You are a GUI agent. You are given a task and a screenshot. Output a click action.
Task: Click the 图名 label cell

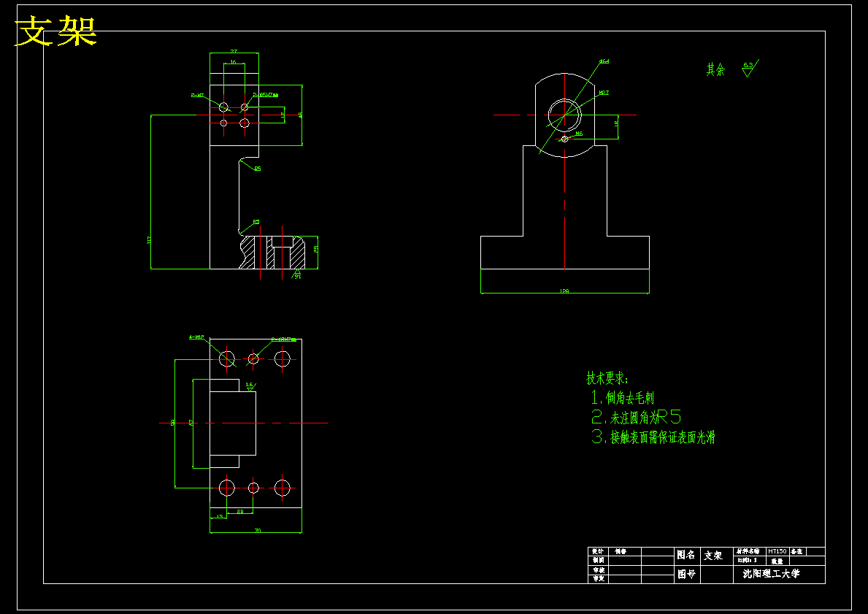pyautogui.click(x=687, y=556)
